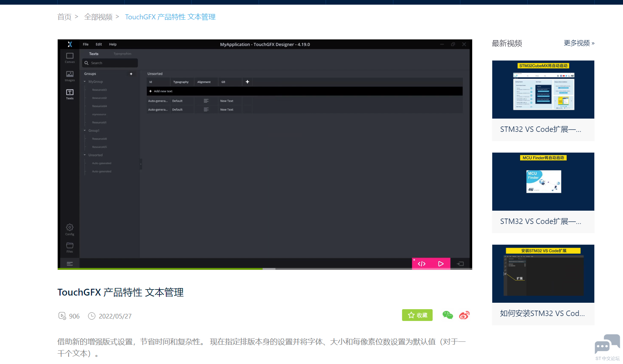Share via the Weibo icon
Screen dimensions: 623x364
coord(464,315)
